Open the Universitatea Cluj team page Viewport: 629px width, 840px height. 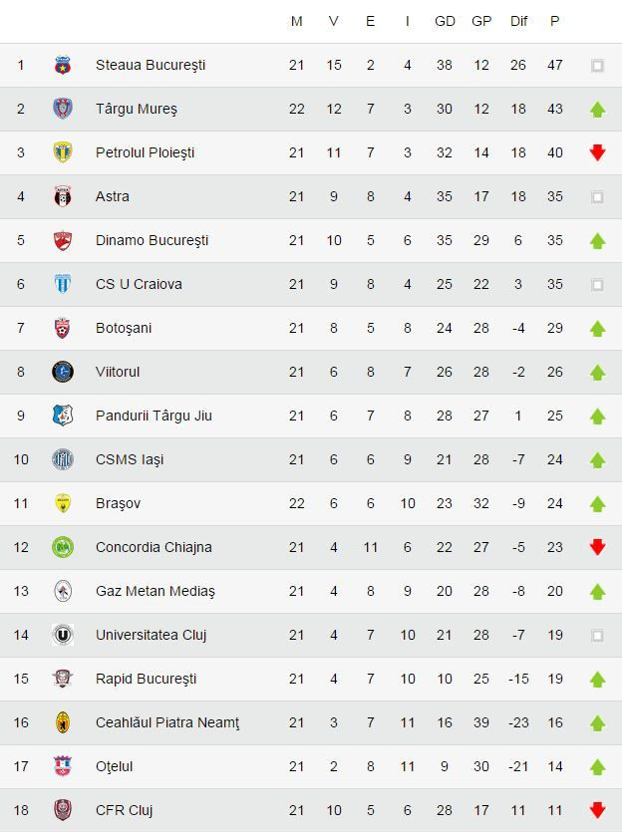point(151,635)
